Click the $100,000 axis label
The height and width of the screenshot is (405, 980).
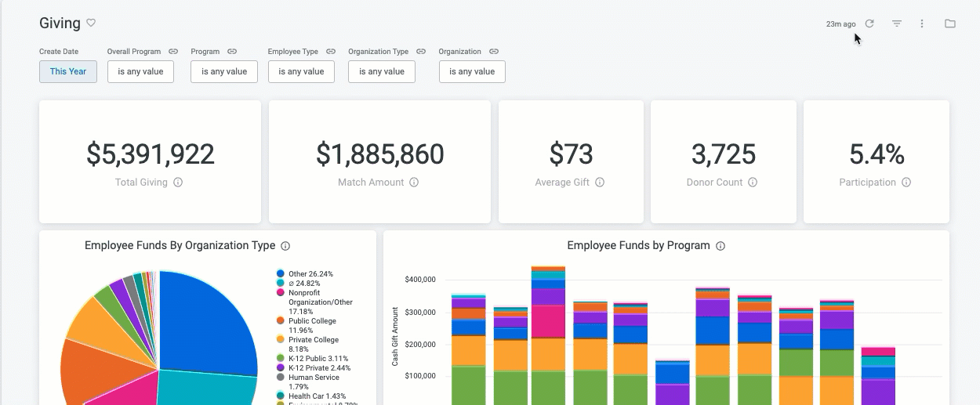(x=420, y=376)
